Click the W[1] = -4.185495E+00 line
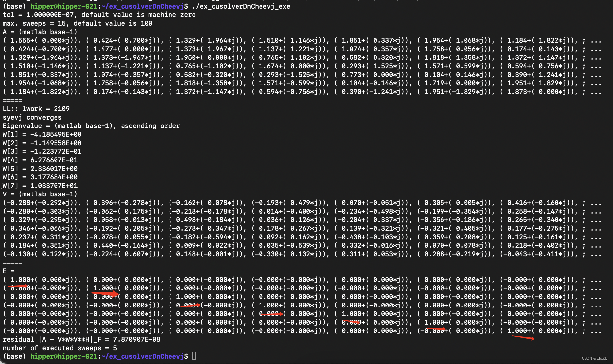This screenshot has height=364, width=613. coord(42,134)
